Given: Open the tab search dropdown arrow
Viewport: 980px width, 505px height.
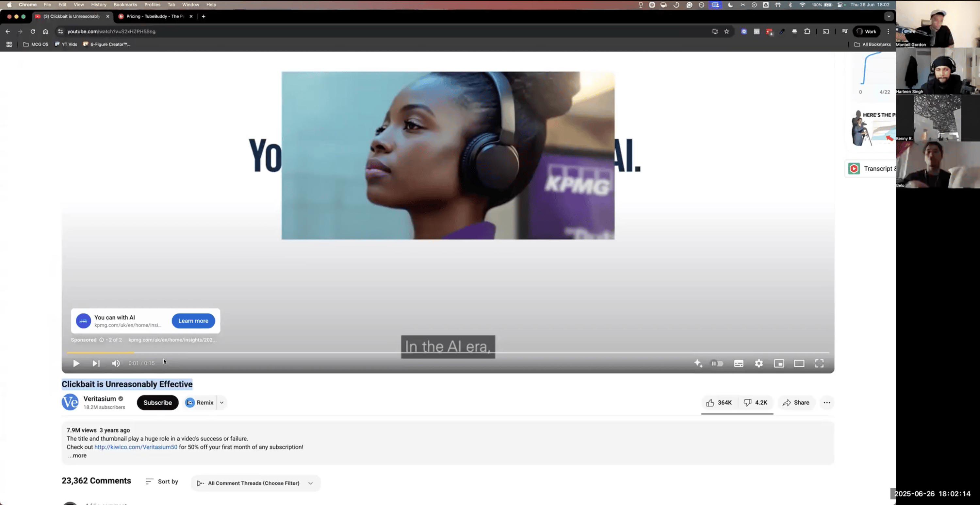Looking at the screenshot, I should (x=889, y=16).
